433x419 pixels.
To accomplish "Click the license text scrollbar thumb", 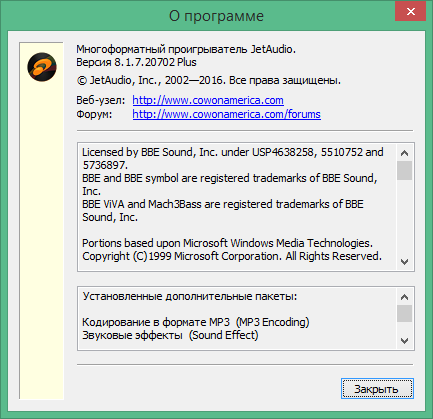I will [404, 170].
